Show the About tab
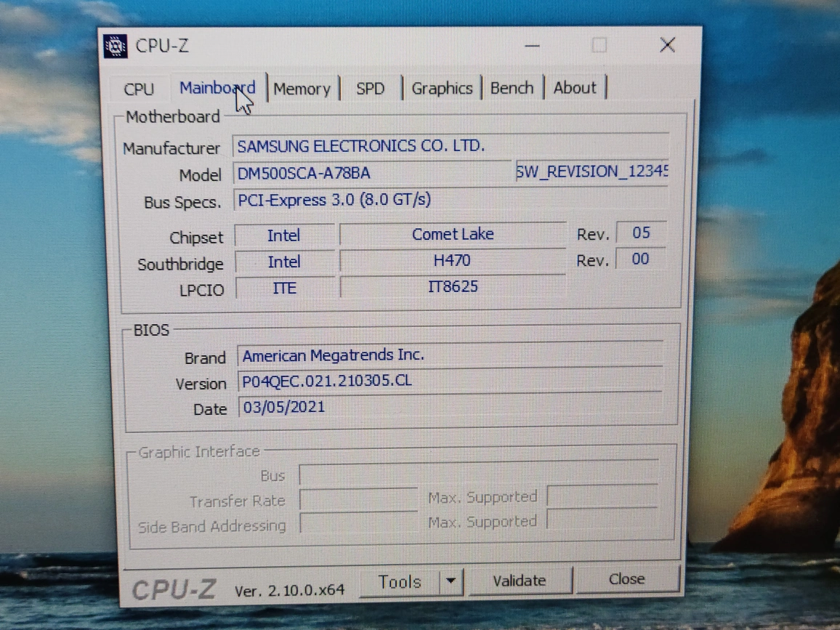 coord(575,88)
